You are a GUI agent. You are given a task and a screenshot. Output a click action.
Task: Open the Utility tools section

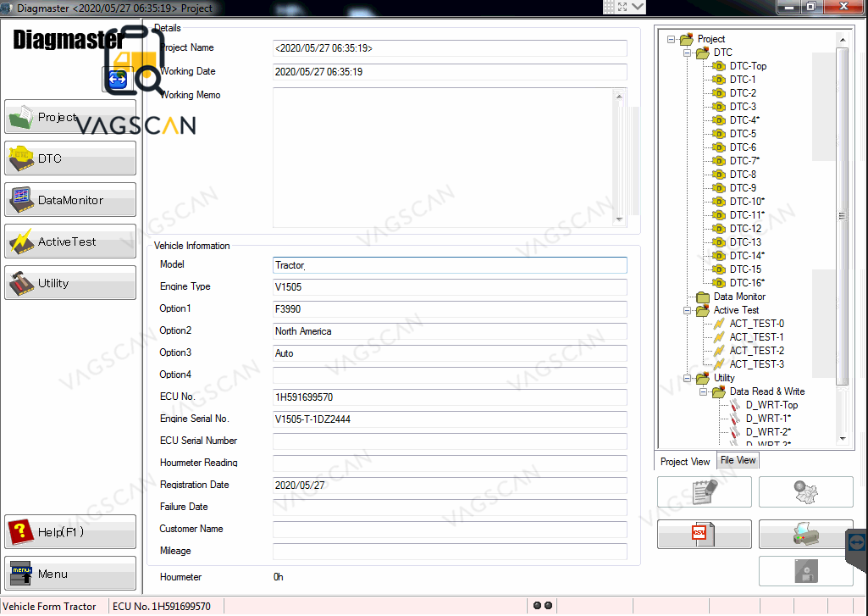[70, 283]
